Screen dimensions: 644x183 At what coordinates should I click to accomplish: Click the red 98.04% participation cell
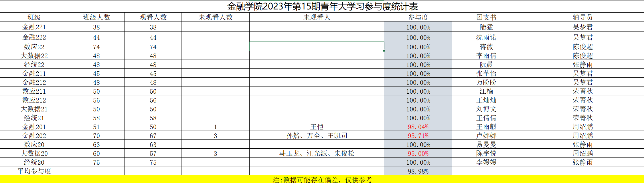(418, 127)
